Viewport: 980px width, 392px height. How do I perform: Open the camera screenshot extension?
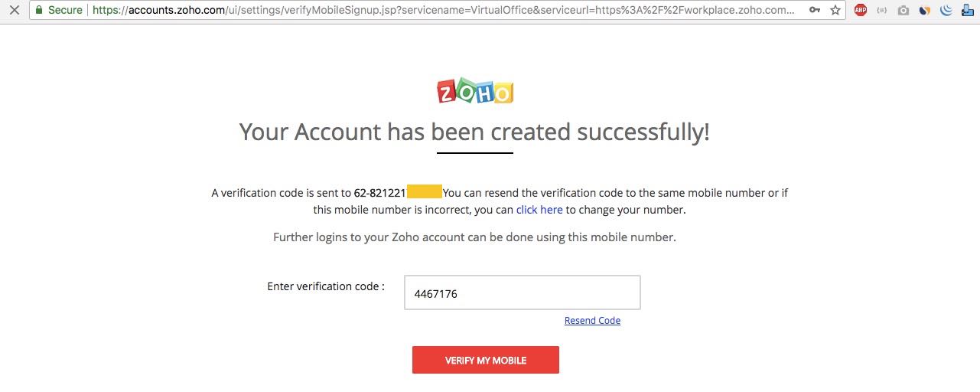tap(903, 11)
